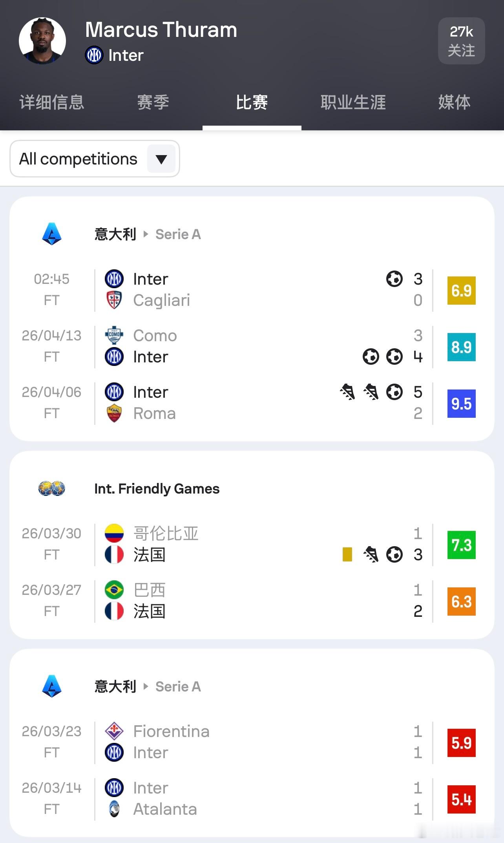This screenshot has width=504, height=843.
Task: Click the Cagliari team crest
Action: coord(114,300)
